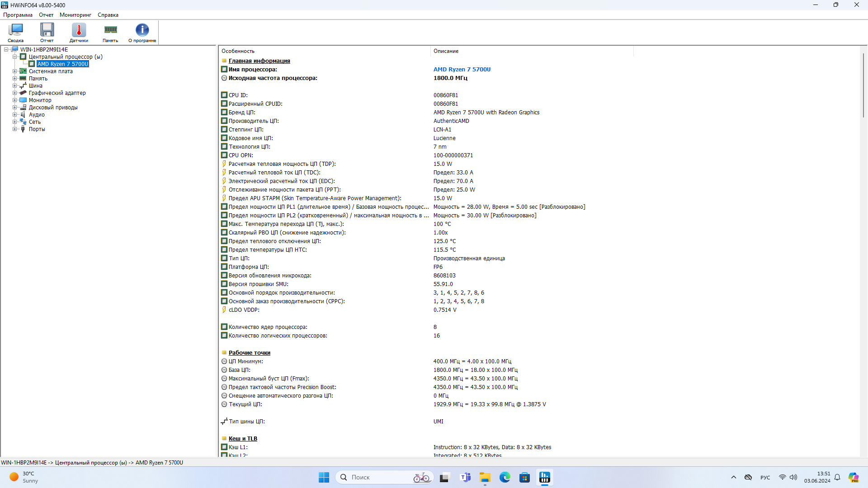Expand the Графический адаптер tree node
Viewport: 868px width, 488px height.
tap(14, 93)
